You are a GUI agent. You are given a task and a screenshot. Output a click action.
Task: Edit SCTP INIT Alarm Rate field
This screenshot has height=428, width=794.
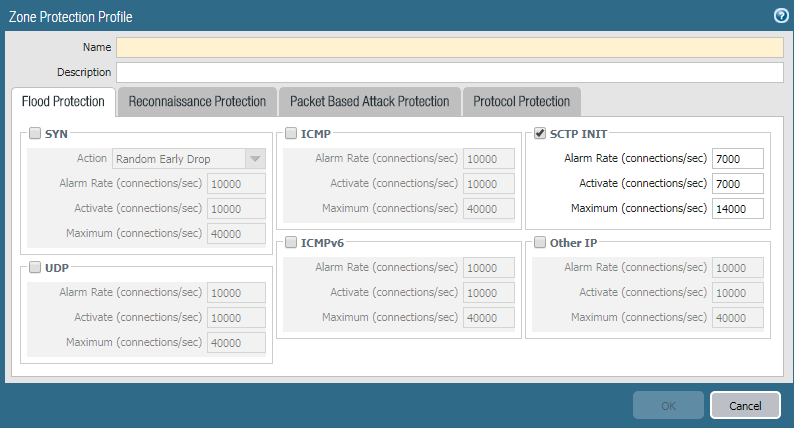pos(738,159)
